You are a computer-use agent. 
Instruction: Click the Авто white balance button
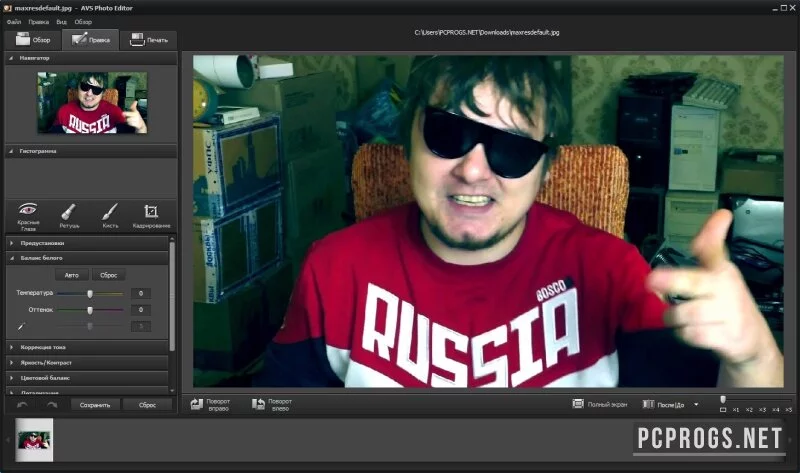click(71, 275)
